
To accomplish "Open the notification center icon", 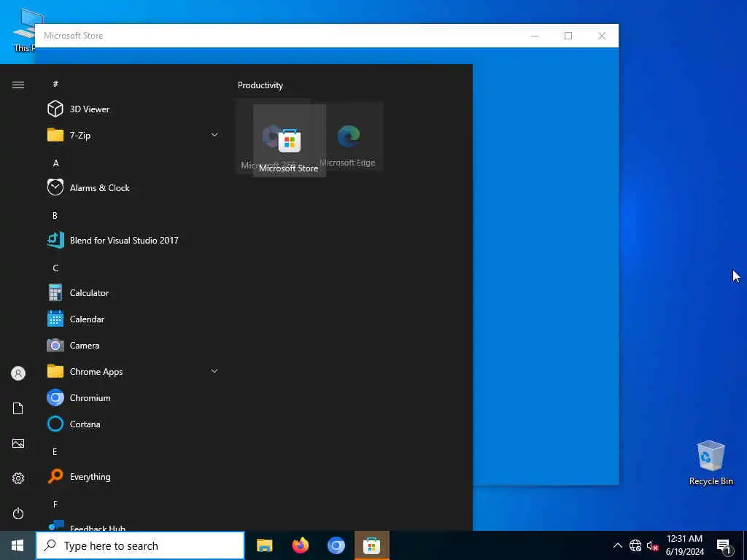I will tap(724, 547).
